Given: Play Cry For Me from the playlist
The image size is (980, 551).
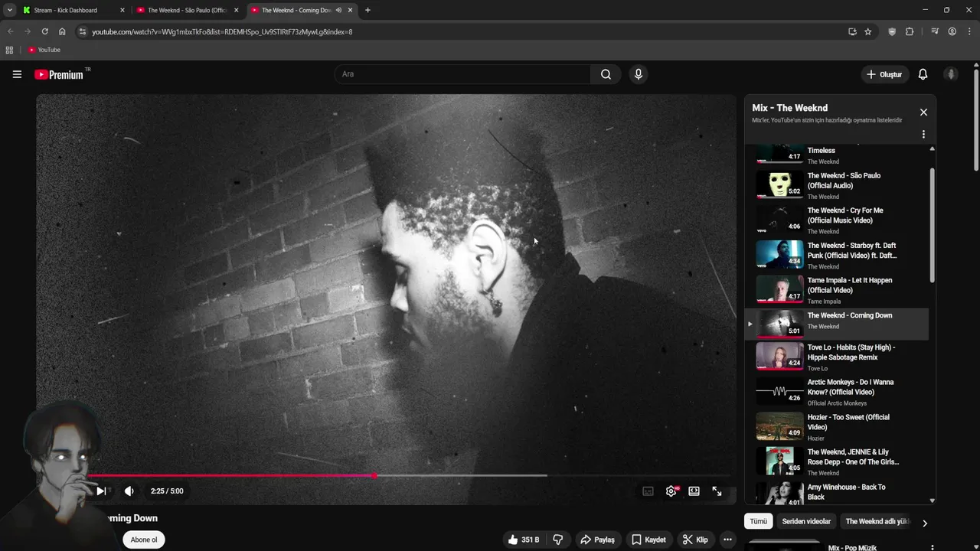Looking at the screenshot, I should tap(836, 220).
